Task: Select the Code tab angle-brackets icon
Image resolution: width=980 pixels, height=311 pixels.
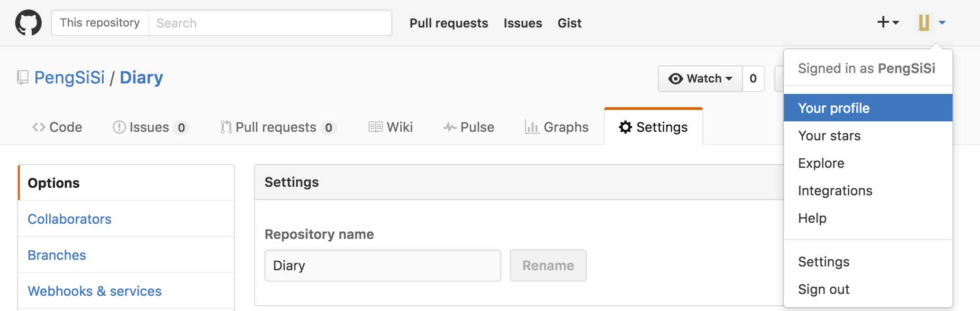Action: (x=39, y=127)
